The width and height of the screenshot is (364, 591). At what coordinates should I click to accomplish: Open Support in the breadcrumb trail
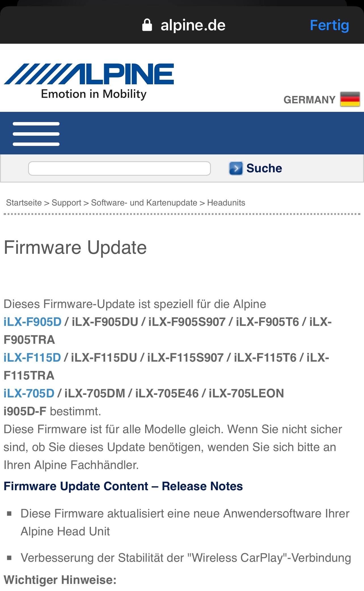pyautogui.click(x=66, y=203)
